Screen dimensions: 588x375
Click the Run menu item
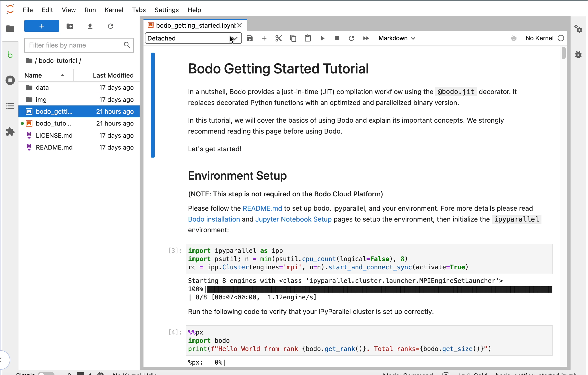90,9
